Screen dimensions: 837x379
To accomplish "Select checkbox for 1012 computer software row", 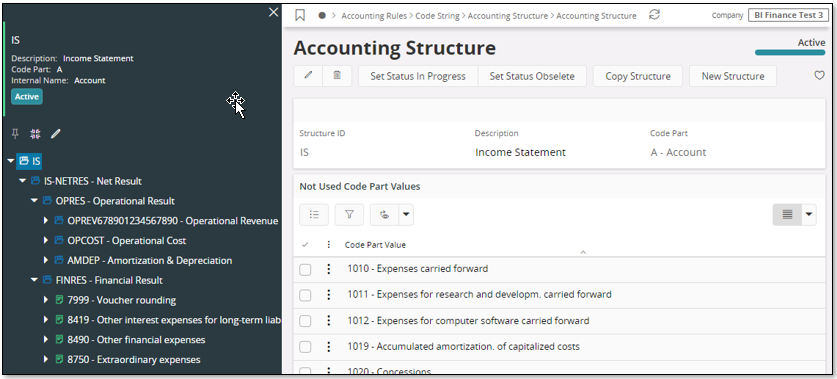I will tap(305, 321).
